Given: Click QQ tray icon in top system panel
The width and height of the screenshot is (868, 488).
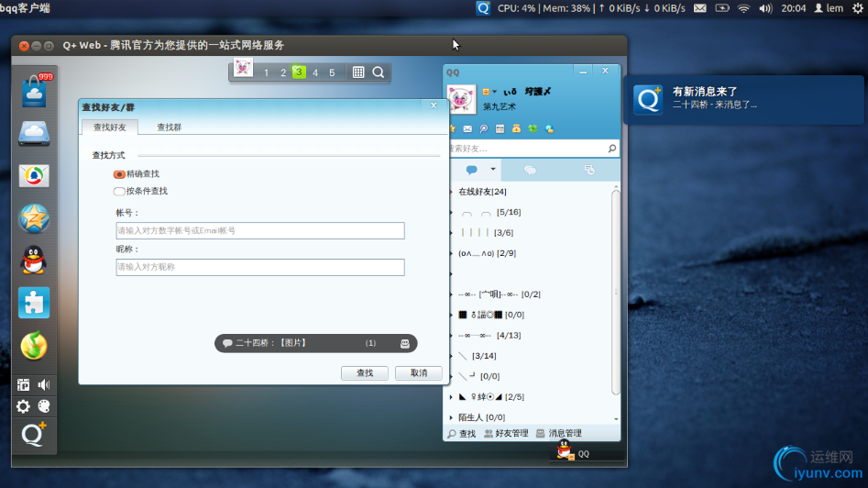Looking at the screenshot, I should point(483,8).
